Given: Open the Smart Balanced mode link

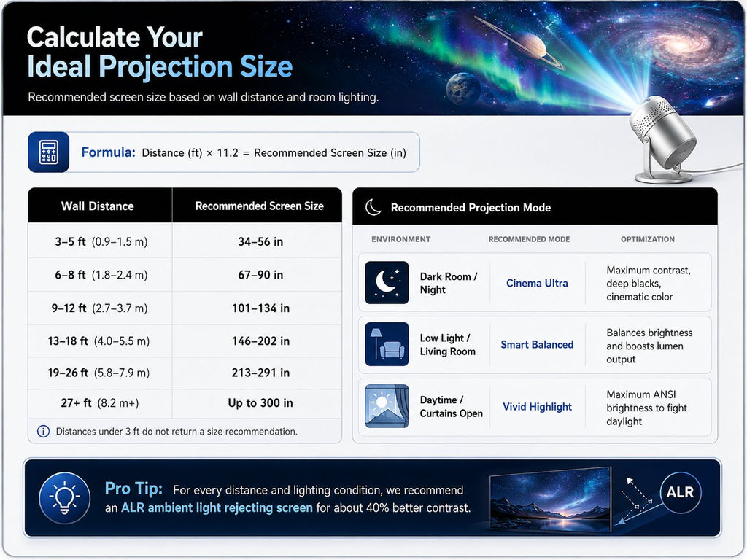Looking at the screenshot, I should tap(537, 344).
